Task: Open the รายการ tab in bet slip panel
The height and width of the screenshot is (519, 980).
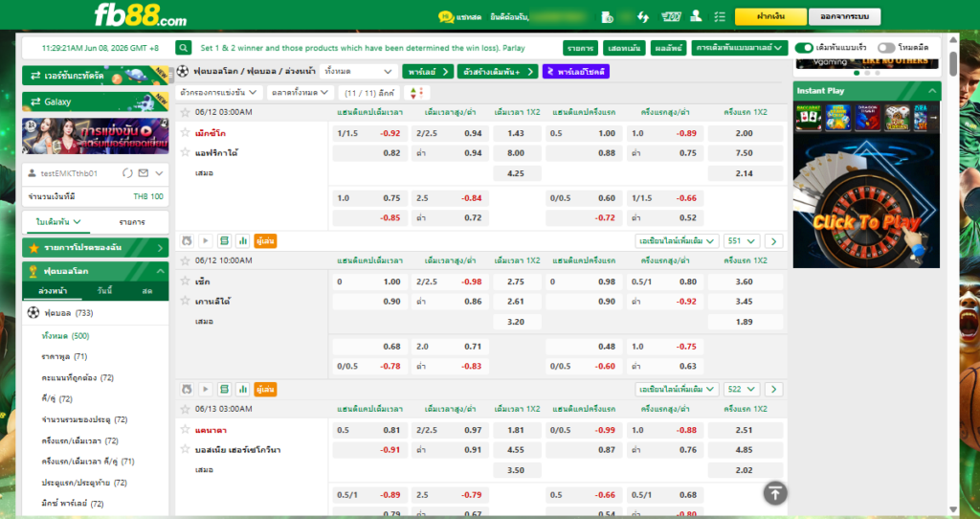Action: (132, 222)
